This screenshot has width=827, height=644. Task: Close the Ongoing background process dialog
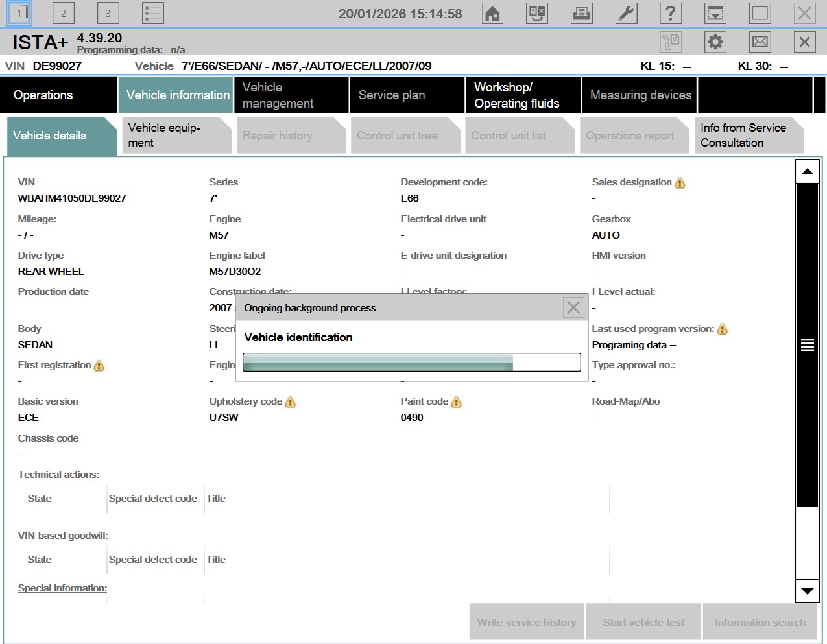573,307
